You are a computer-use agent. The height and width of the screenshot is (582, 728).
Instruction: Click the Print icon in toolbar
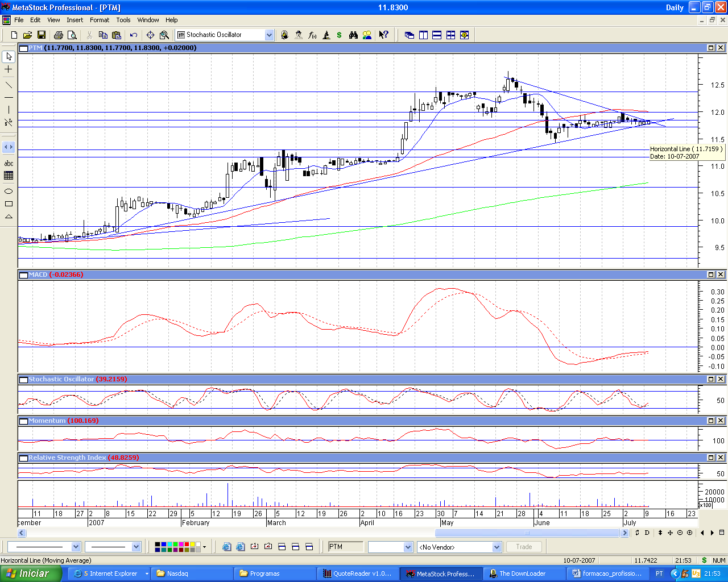(x=58, y=35)
